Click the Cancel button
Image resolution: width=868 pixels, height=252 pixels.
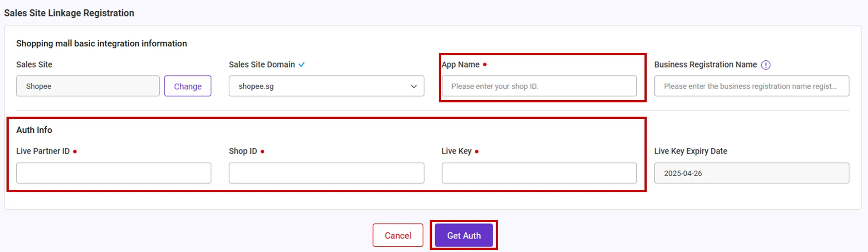[x=398, y=236]
